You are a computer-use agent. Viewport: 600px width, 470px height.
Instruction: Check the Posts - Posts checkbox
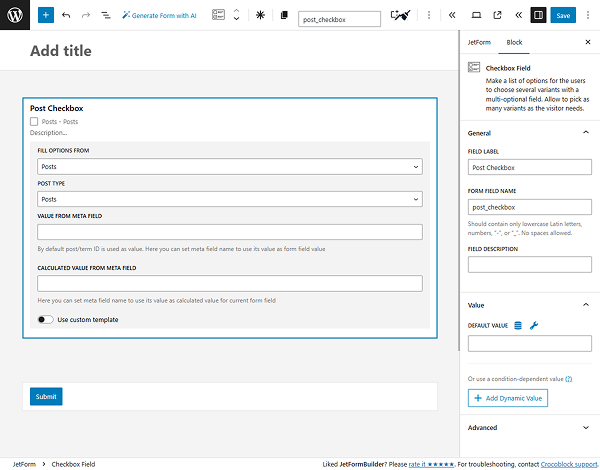click(x=34, y=122)
